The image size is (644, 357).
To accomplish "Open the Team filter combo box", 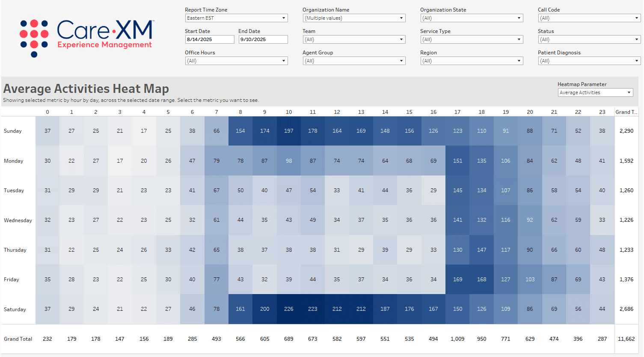I will click(x=401, y=39).
